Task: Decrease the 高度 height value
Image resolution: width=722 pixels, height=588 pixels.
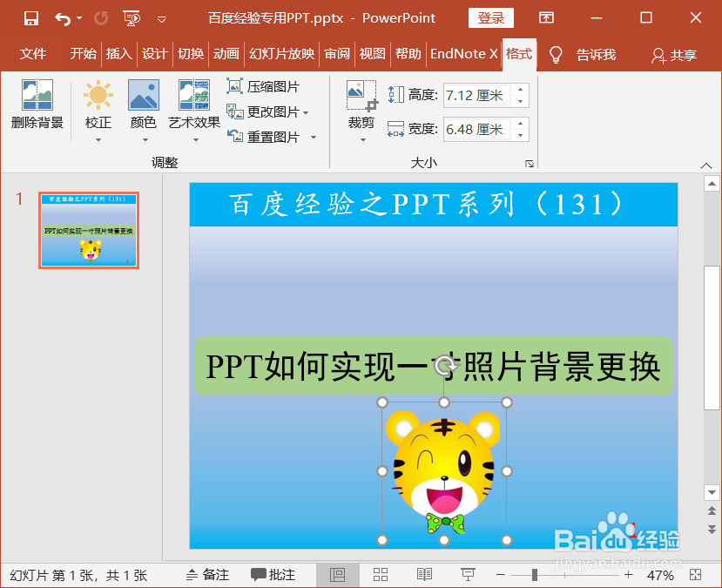Action: [520, 101]
